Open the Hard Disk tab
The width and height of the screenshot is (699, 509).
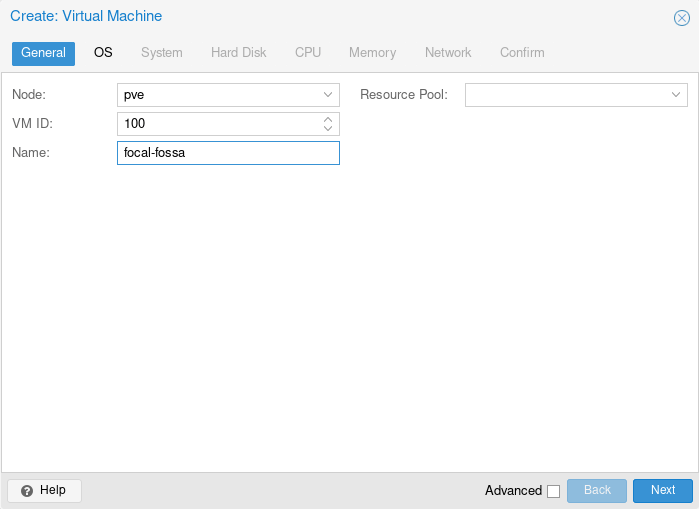click(238, 52)
